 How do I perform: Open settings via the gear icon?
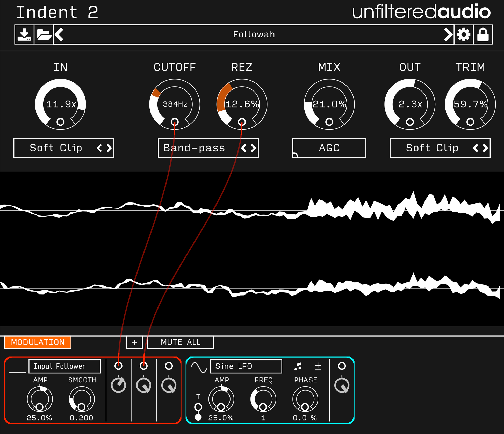(x=464, y=34)
